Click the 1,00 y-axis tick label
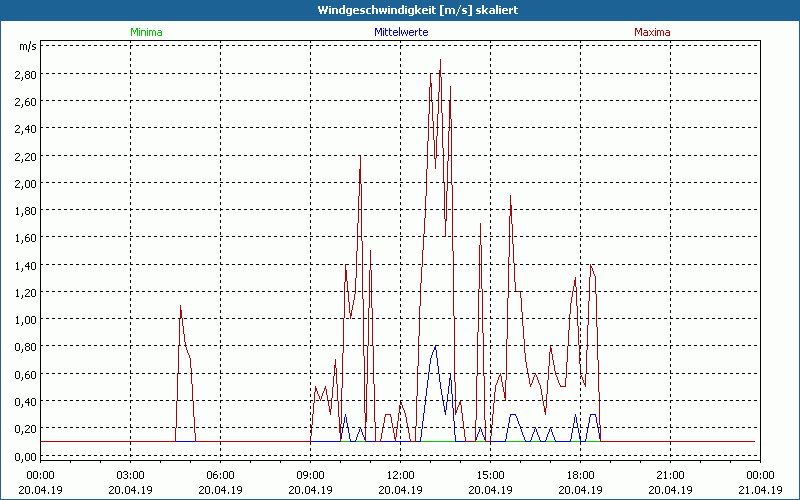The image size is (800, 500). tap(26, 319)
